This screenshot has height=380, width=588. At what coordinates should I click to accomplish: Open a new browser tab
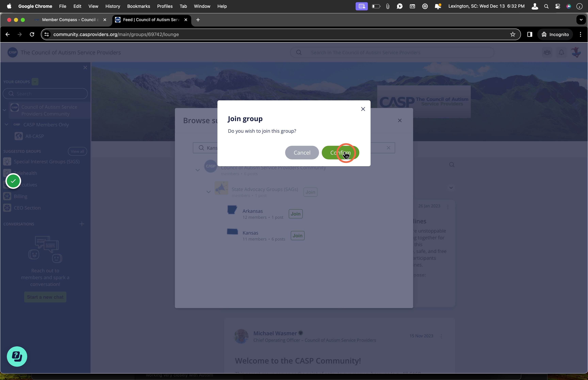[198, 20]
